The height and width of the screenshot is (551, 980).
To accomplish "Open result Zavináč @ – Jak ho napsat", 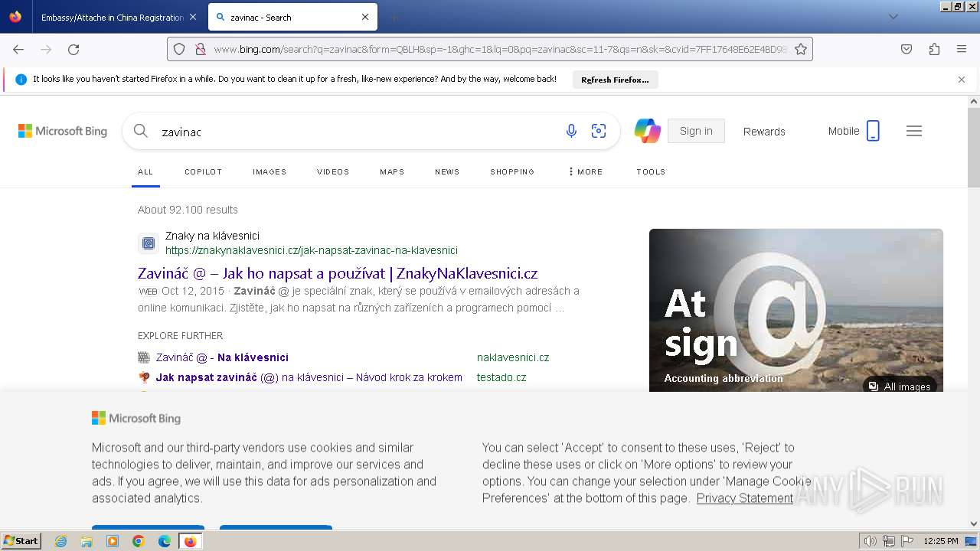I will (338, 273).
